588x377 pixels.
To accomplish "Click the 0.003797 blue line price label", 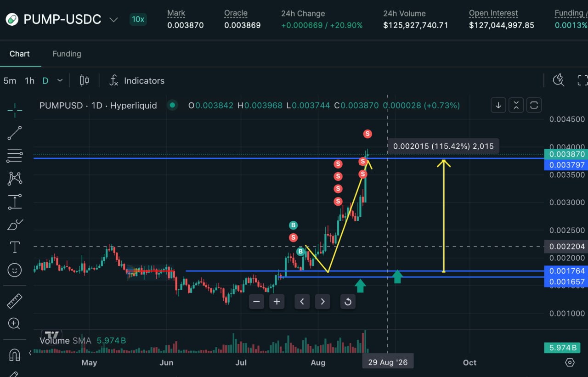I will [x=565, y=165].
